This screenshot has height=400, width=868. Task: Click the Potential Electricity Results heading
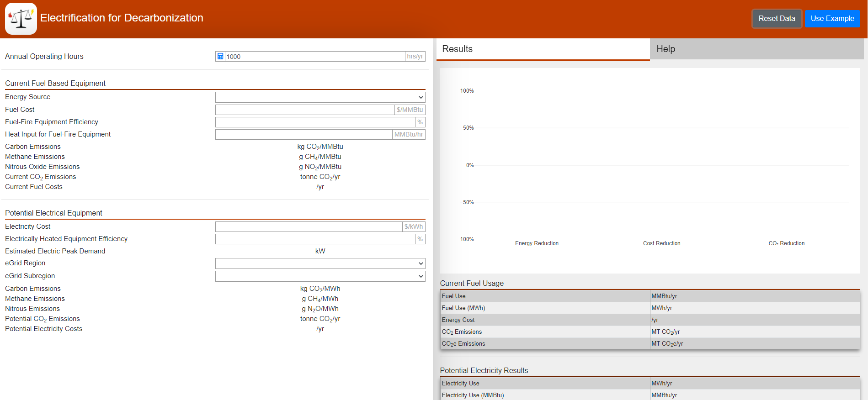(x=484, y=370)
